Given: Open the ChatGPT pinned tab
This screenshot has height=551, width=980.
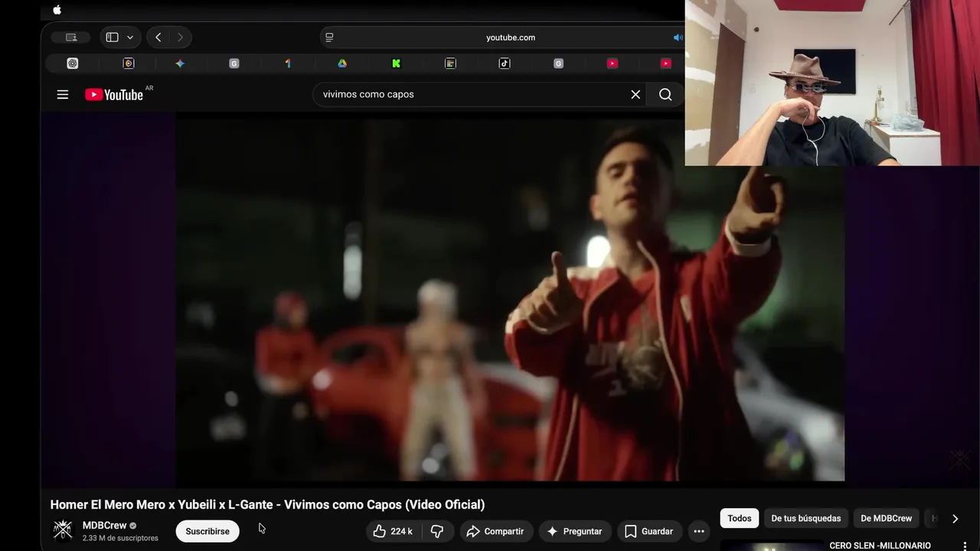Looking at the screenshot, I should 73,64.
